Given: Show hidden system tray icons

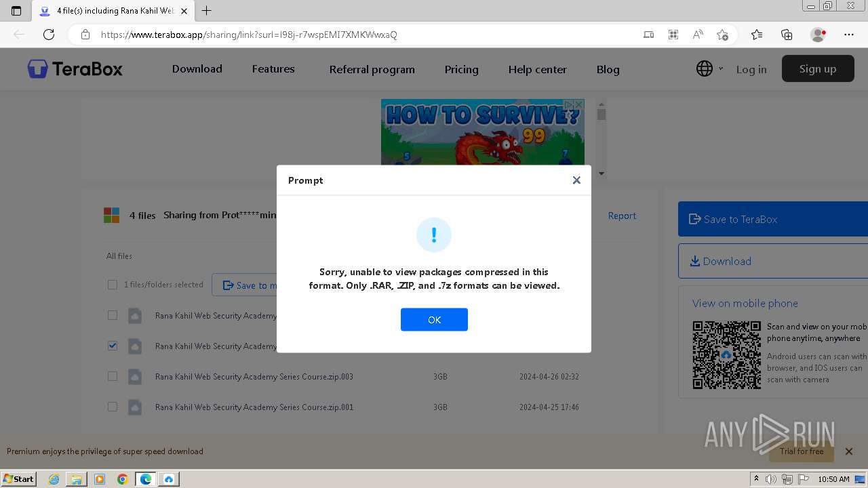Looking at the screenshot, I should [x=756, y=479].
